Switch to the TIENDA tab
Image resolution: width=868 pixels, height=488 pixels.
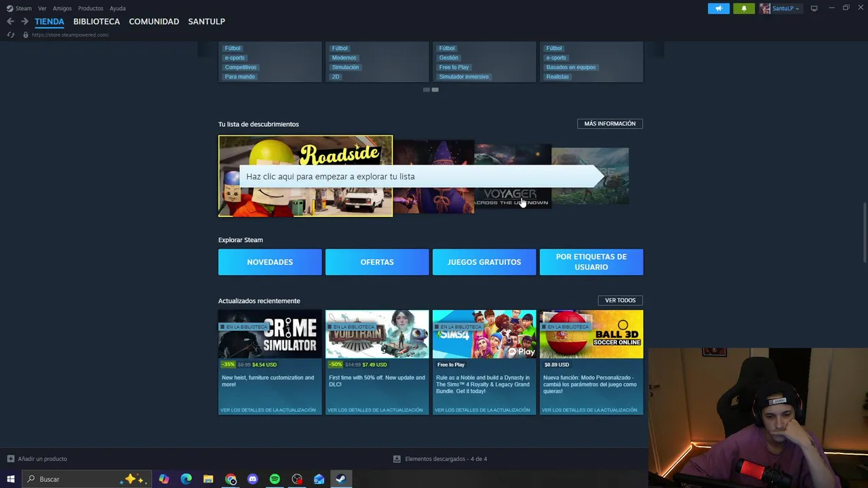[x=50, y=22]
